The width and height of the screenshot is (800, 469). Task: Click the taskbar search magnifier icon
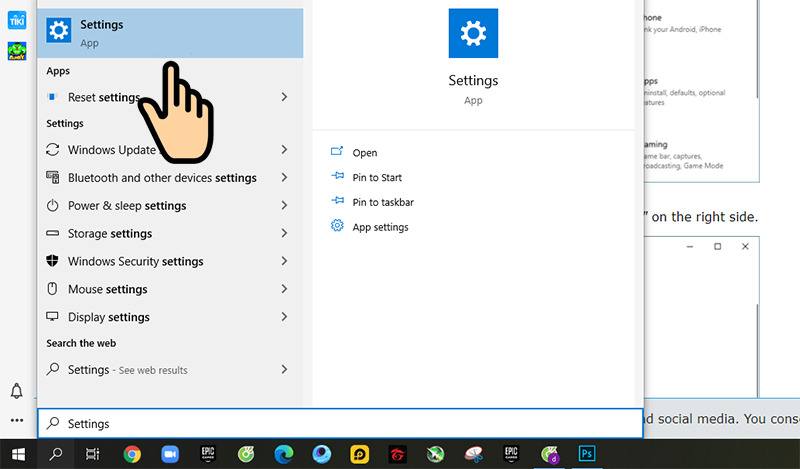pyautogui.click(x=56, y=454)
